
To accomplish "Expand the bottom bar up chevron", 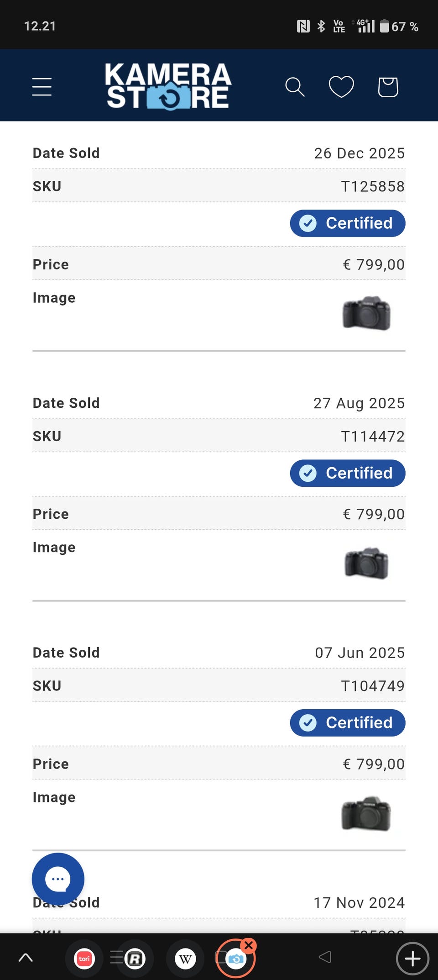I will tap(26, 958).
